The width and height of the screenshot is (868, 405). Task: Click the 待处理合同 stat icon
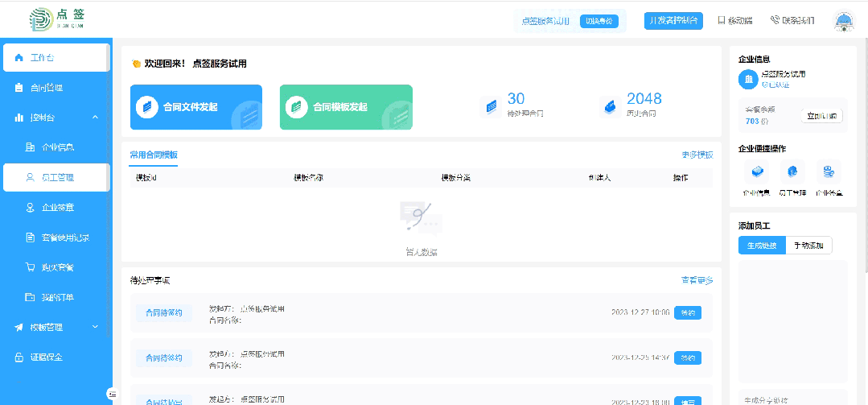[491, 106]
